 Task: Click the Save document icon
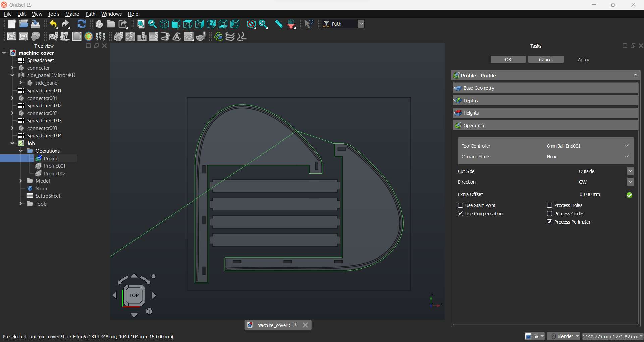pos(35,24)
